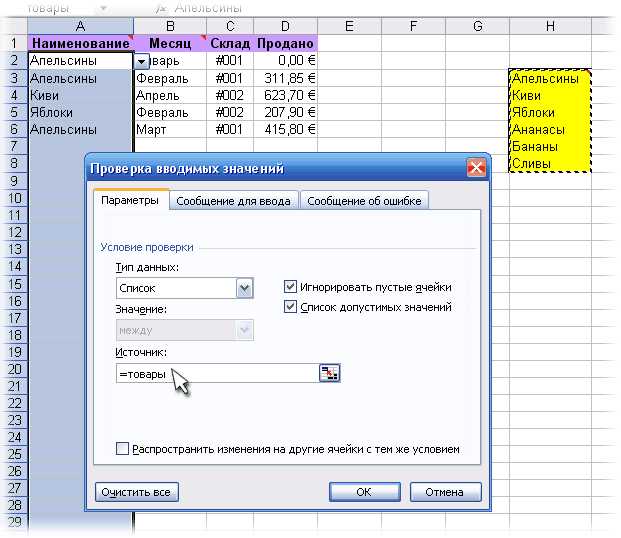The height and width of the screenshot is (538, 621).
Task: Click the purple Продано header cell
Action: tap(285, 43)
